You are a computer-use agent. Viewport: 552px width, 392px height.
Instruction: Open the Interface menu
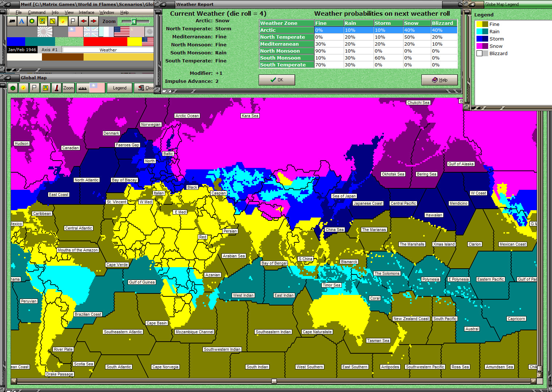86,12
